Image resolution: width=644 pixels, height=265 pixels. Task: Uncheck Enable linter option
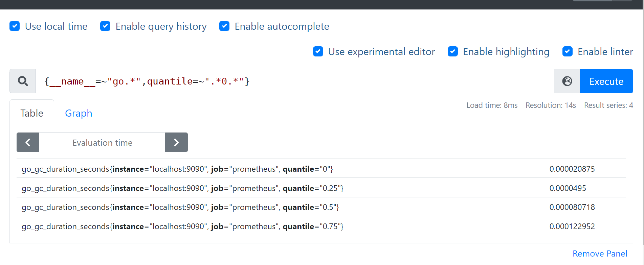(568, 52)
